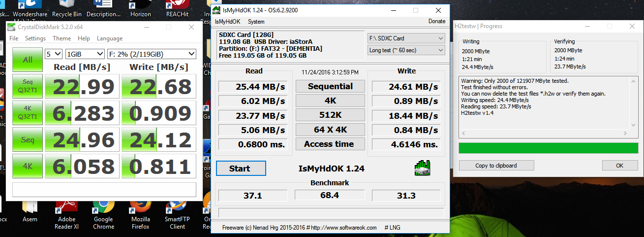Click the 68.4 Benchmark total score
Screen dimensions: 644x237
tap(329, 196)
